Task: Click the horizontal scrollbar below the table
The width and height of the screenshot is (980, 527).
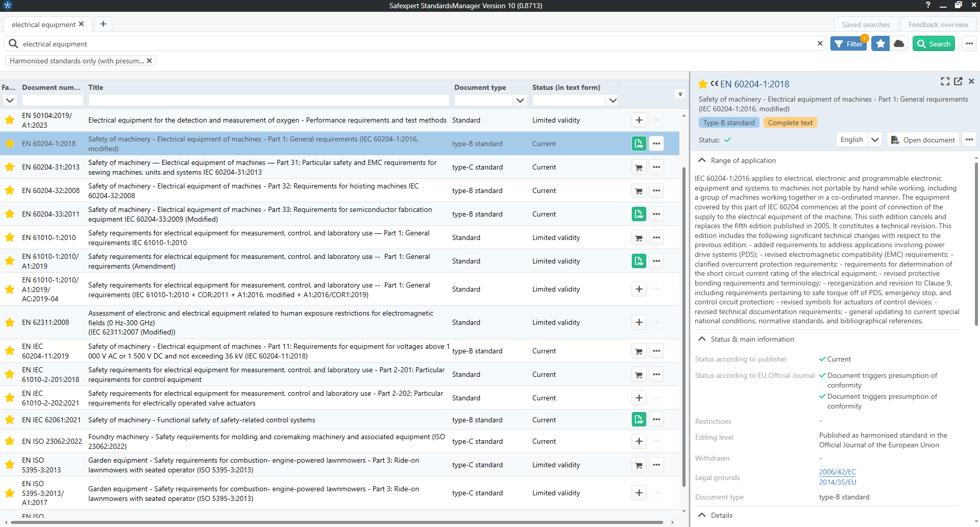Action: [337, 522]
